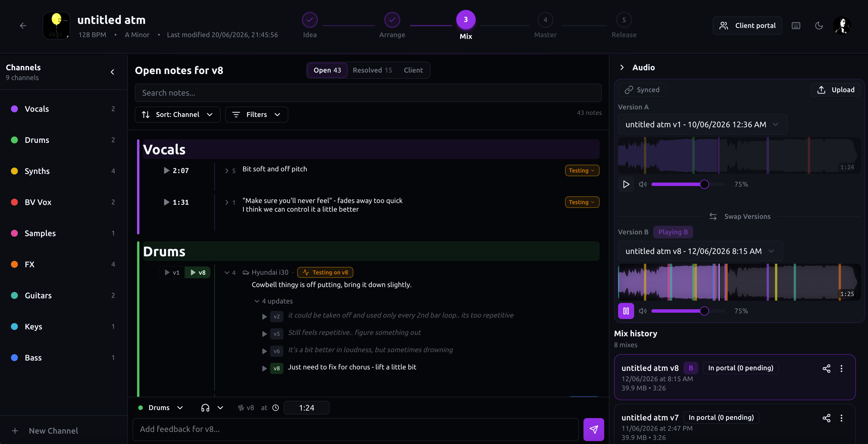The image size is (868, 444).
Task: Select the Vocals channel
Action: pos(63,109)
